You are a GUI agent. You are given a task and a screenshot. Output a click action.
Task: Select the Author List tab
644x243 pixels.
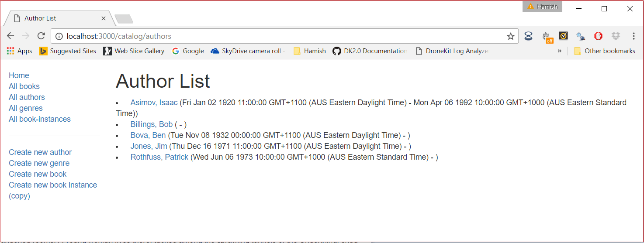point(57,18)
